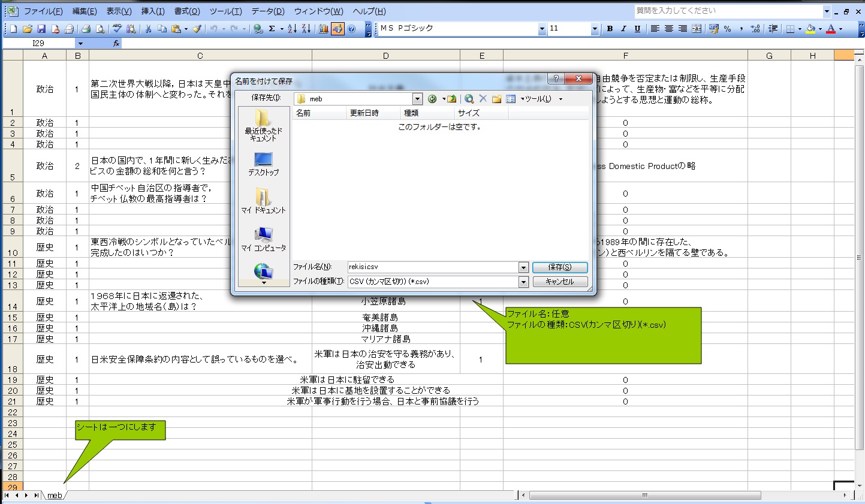Open the save location (保存先) dropdown

(x=417, y=99)
